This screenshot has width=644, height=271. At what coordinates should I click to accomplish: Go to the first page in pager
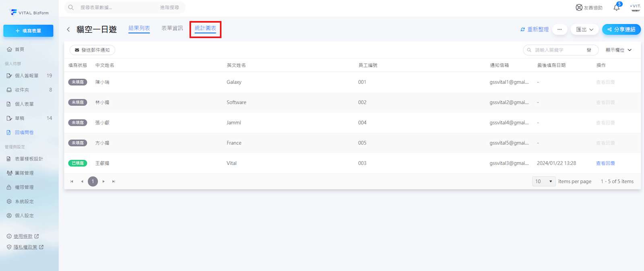coord(72,182)
